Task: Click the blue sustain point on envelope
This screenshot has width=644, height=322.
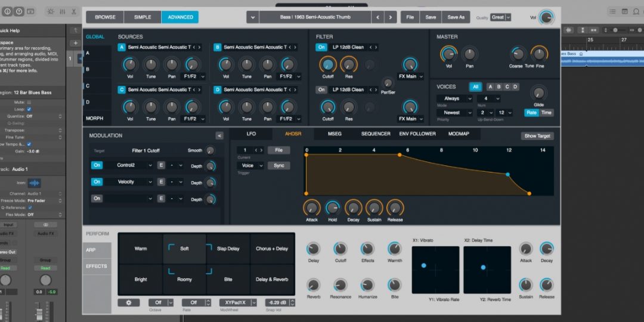Action: tap(508, 175)
